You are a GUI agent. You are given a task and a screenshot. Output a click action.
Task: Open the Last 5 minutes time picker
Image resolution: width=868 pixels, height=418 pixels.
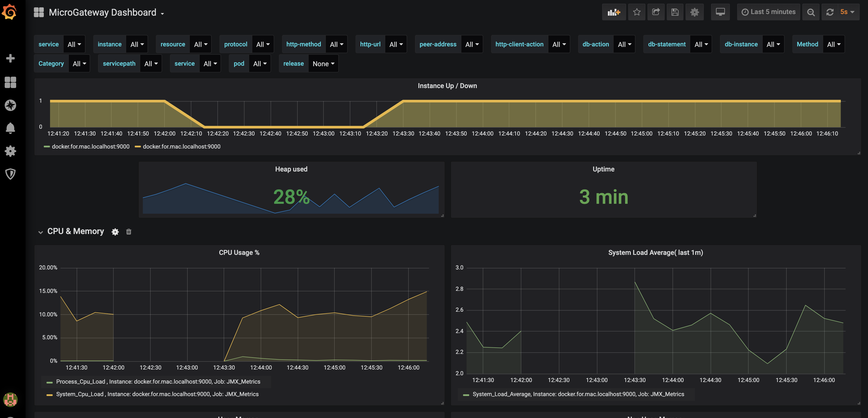pyautogui.click(x=768, y=13)
